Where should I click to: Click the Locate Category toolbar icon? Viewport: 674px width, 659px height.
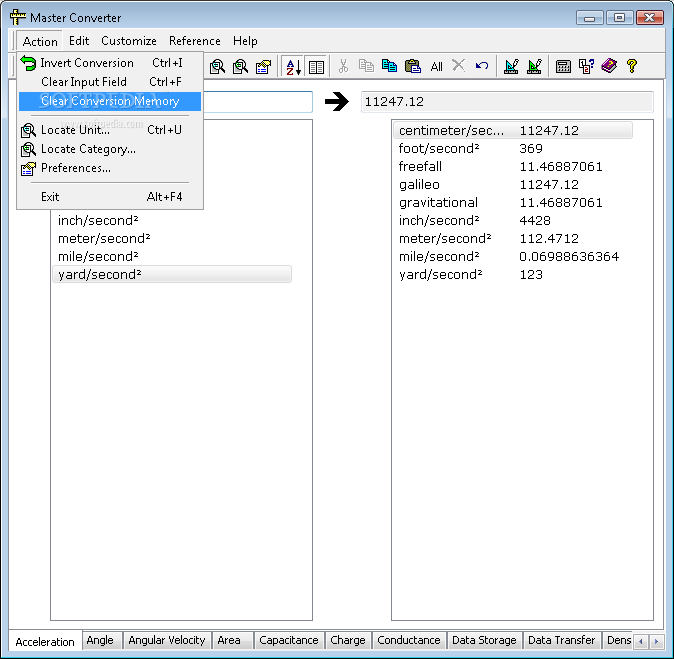[240, 67]
